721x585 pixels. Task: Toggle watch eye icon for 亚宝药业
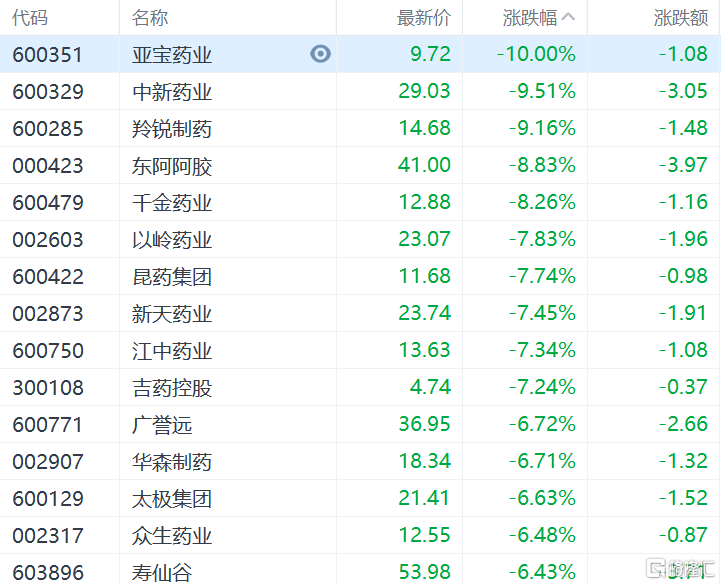[320, 54]
